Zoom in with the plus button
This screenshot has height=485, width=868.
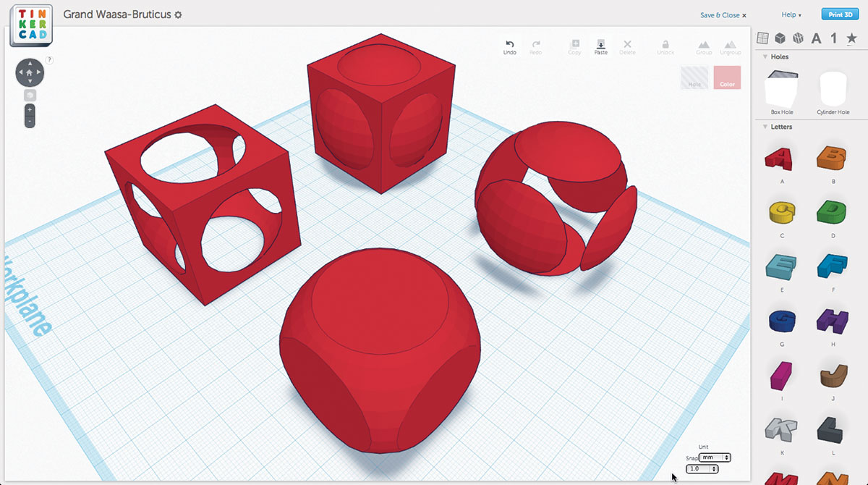30,109
